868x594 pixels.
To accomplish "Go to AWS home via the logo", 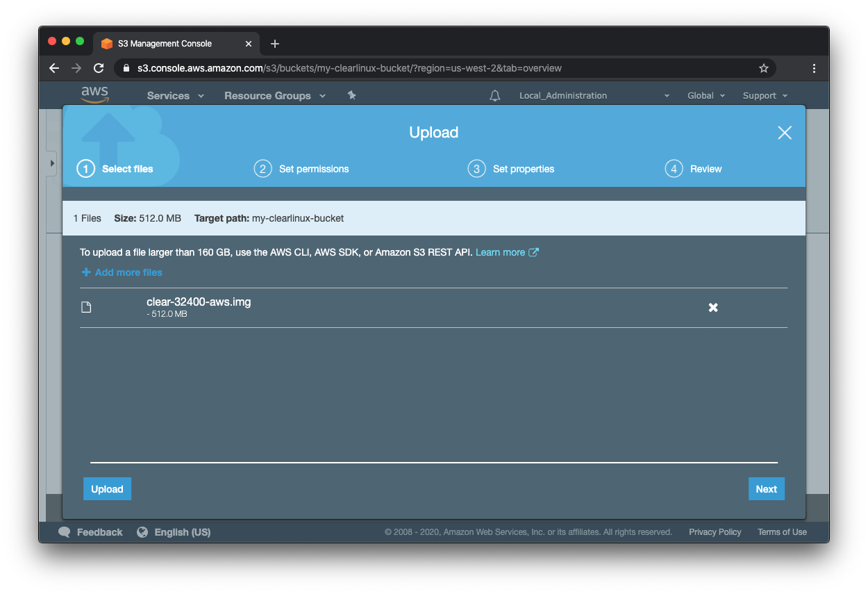I will pos(94,94).
